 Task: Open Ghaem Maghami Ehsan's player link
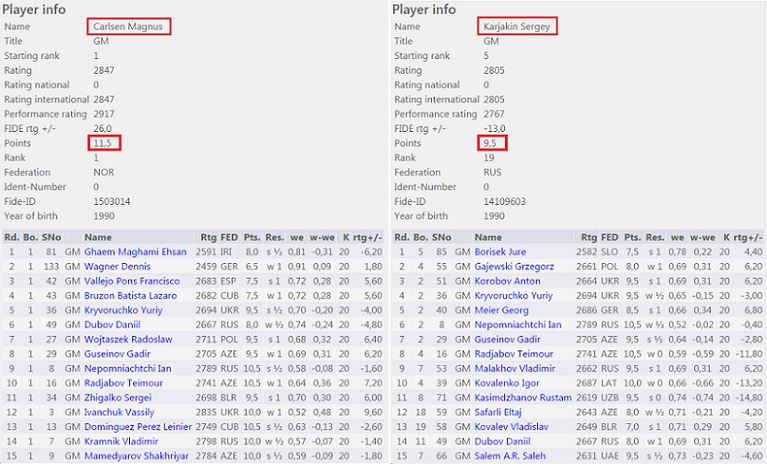pyautogui.click(x=135, y=252)
